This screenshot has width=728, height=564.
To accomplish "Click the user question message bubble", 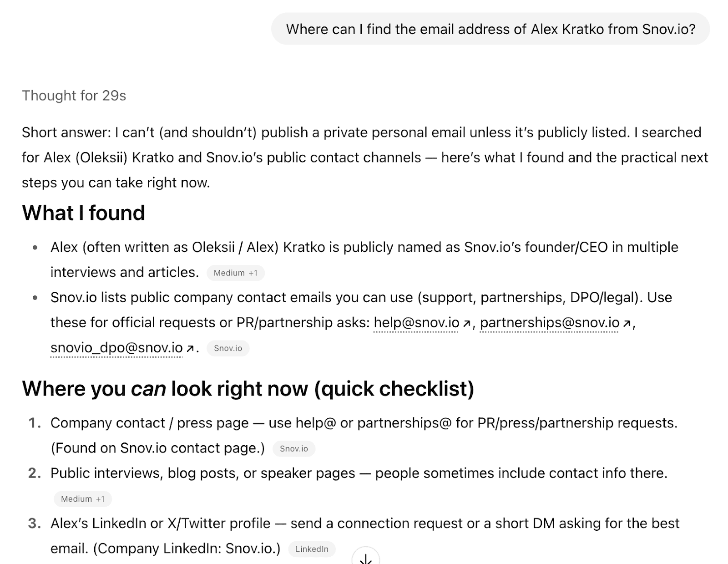I will [490, 29].
